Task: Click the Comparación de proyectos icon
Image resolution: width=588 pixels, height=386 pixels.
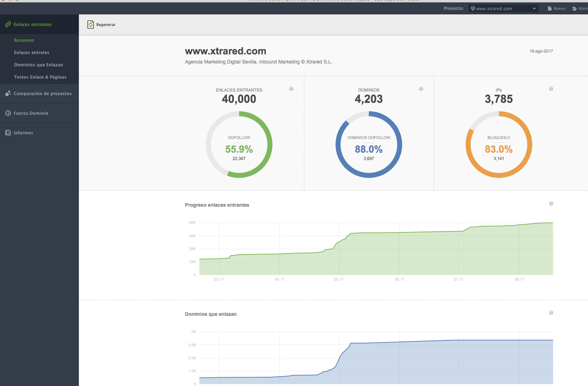Action: tap(8, 93)
